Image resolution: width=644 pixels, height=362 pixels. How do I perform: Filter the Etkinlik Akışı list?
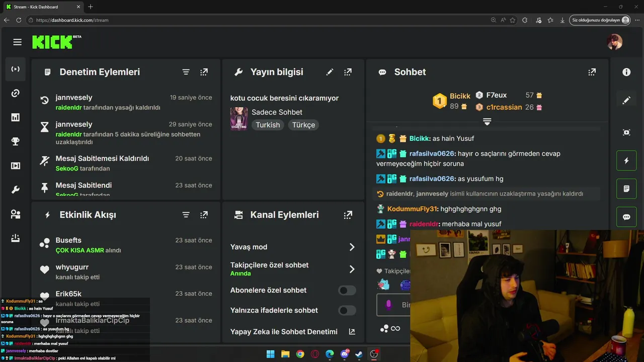point(186,215)
